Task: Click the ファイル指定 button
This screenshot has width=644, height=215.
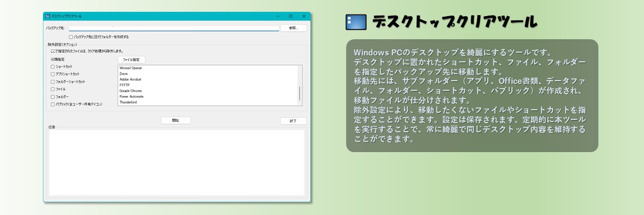Action: (x=131, y=60)
